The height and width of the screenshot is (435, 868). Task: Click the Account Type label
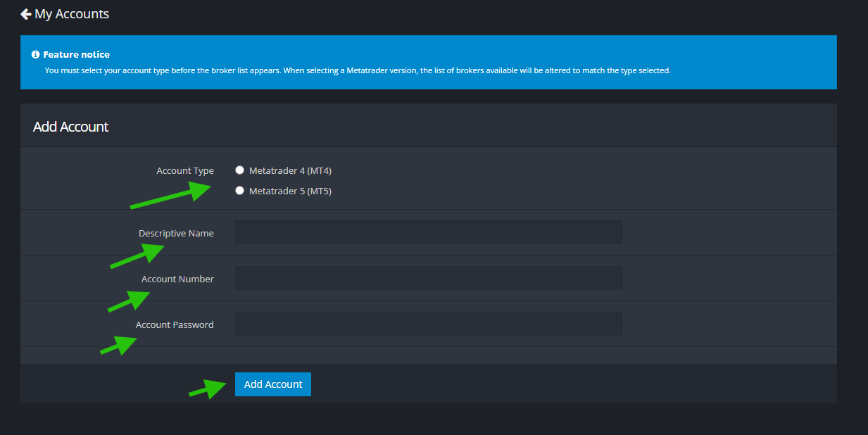[x=185, y=170]
